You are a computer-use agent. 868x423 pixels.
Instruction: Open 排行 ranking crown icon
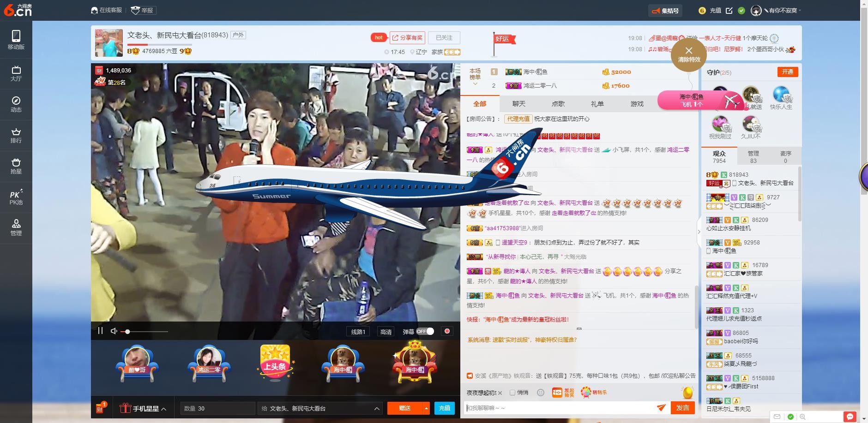[16, 135]
